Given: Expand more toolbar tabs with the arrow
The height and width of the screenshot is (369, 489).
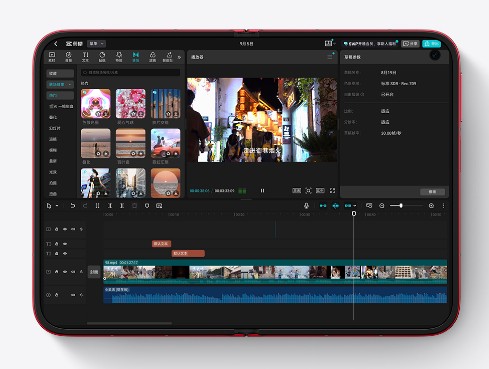Looking at the screenshot, I should 179,57.
